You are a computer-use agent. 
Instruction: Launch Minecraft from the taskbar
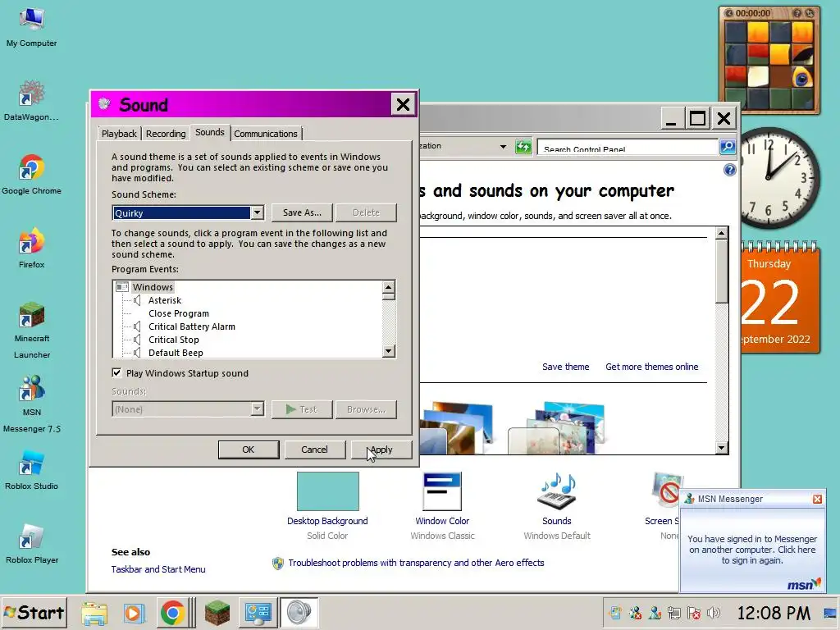(x=217, y=613)
